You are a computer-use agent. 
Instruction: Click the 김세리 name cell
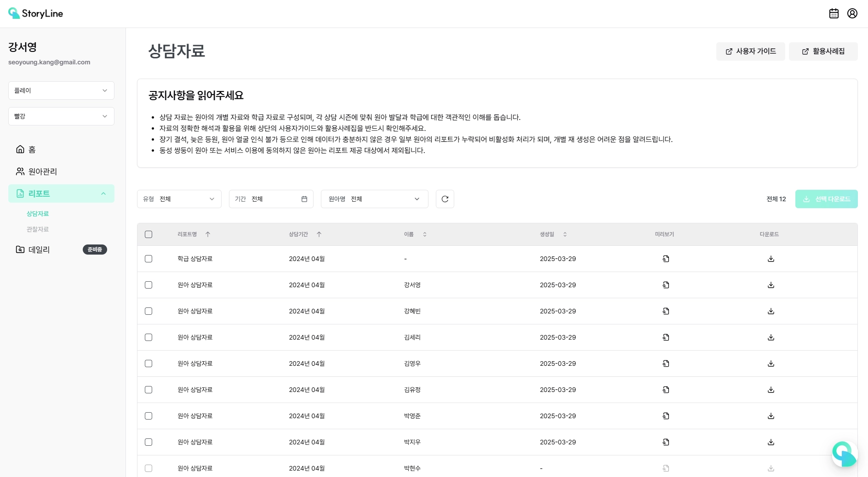(412, 337)
